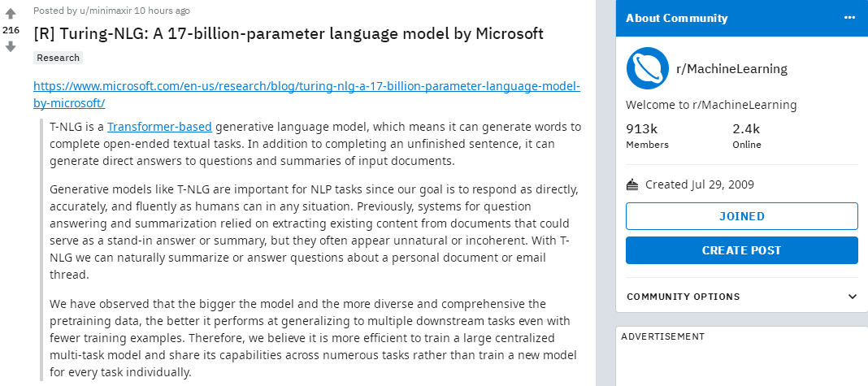Click the 216 vote score
This screenshot has width=868, height=386.
[x=11, y=30]
